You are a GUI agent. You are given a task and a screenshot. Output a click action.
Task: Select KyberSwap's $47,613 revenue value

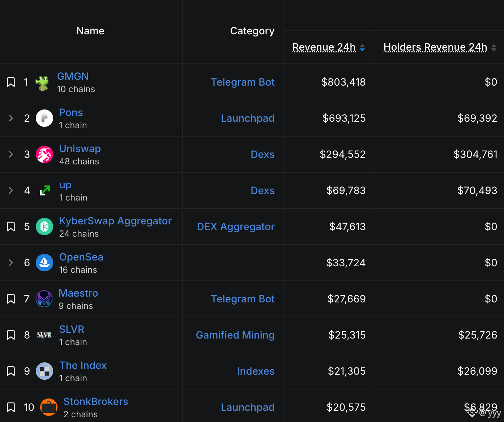[x=347, y=227]
